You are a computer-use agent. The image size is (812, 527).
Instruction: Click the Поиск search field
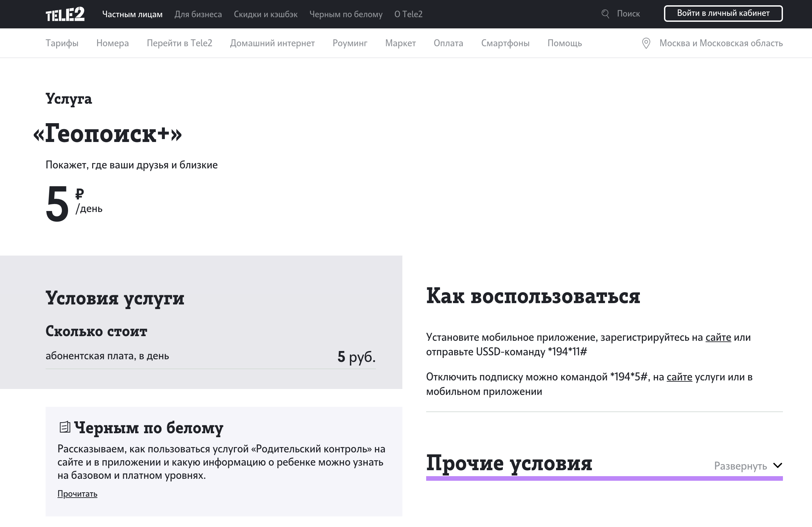628,14
